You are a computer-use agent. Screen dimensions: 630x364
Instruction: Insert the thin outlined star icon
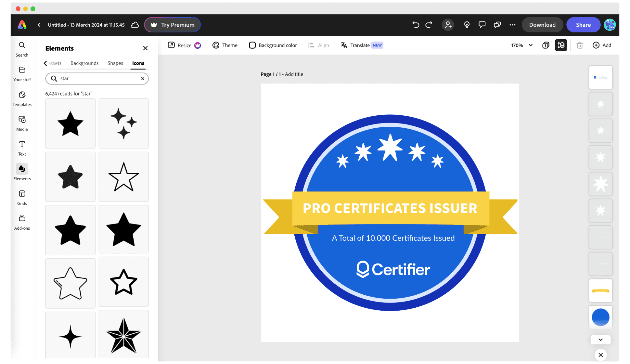(x=124, y=176)
